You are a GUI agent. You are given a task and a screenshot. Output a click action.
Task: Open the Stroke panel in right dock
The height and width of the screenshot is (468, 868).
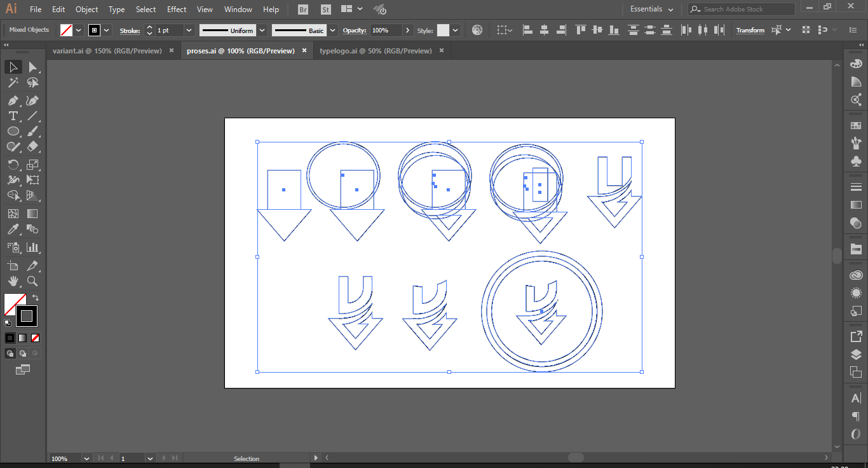coord(856,187)
